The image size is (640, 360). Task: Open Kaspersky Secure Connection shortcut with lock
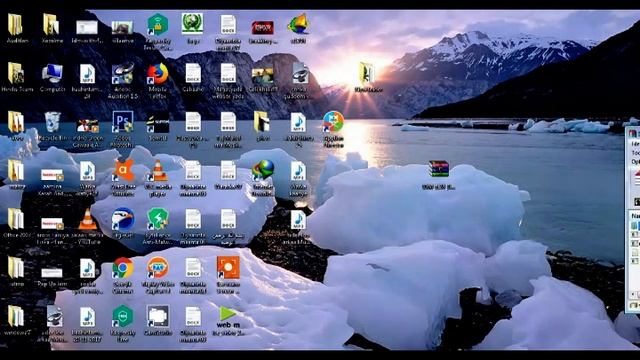pyautogui.click(x=158, y=25)
